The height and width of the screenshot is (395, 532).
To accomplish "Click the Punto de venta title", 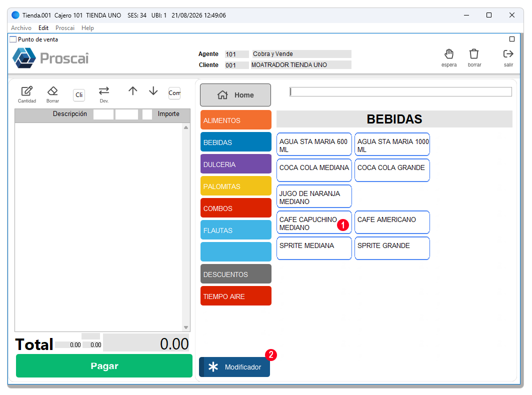I will pyautogui.click(x=38, y=39).
